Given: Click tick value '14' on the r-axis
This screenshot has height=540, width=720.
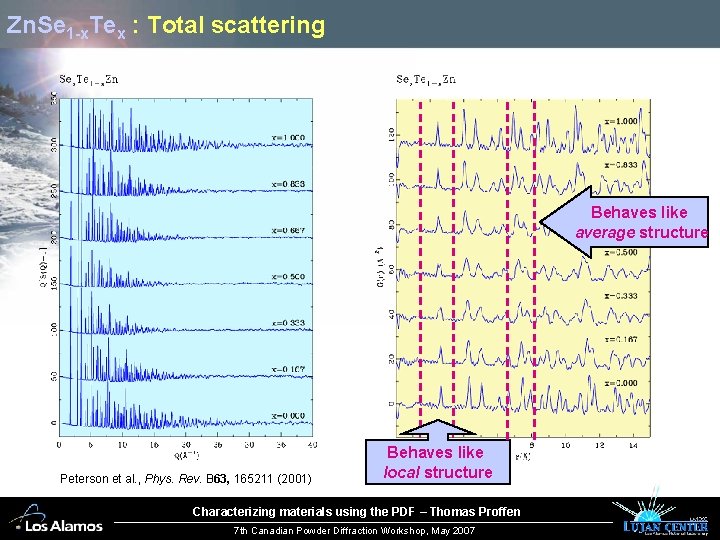Looking at the screenshot, I should tap(633, 445).
